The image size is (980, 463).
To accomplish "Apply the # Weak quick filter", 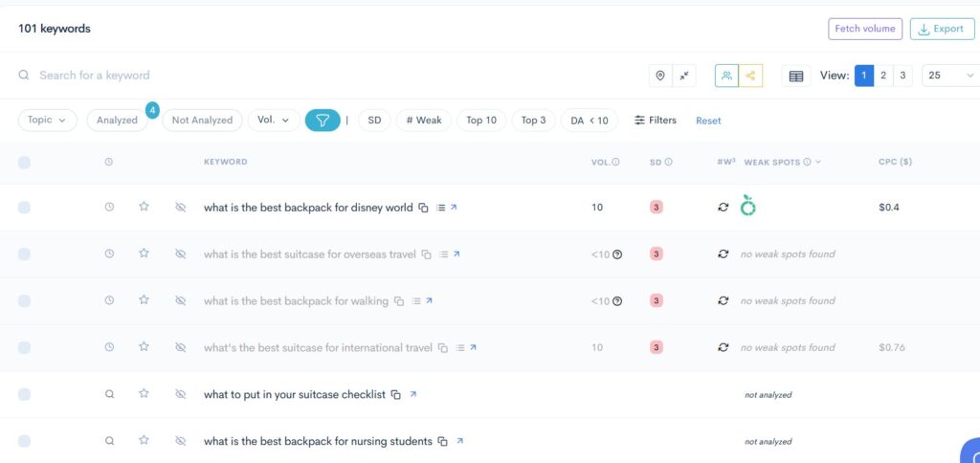I will click(x=424, y=121).
